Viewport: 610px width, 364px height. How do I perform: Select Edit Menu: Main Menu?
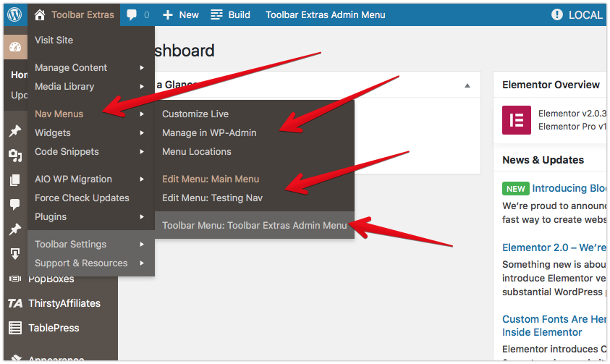pos(211,179)
